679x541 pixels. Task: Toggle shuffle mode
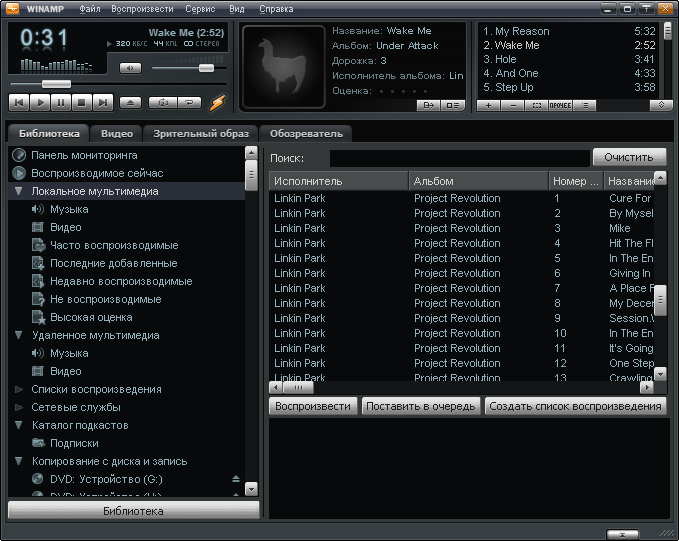[x=162, y=102]
